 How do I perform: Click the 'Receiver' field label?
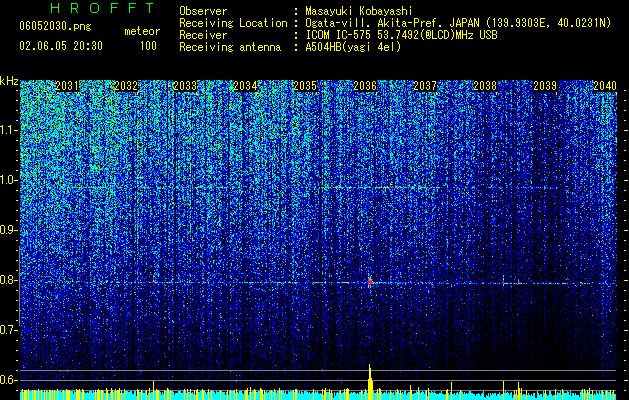click(x=203, y=35)
